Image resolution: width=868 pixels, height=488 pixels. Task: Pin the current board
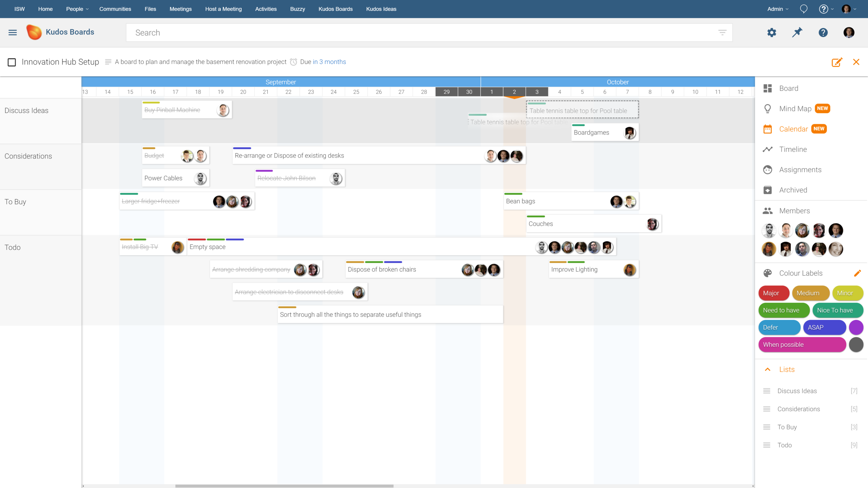click(x=797, y=32)
